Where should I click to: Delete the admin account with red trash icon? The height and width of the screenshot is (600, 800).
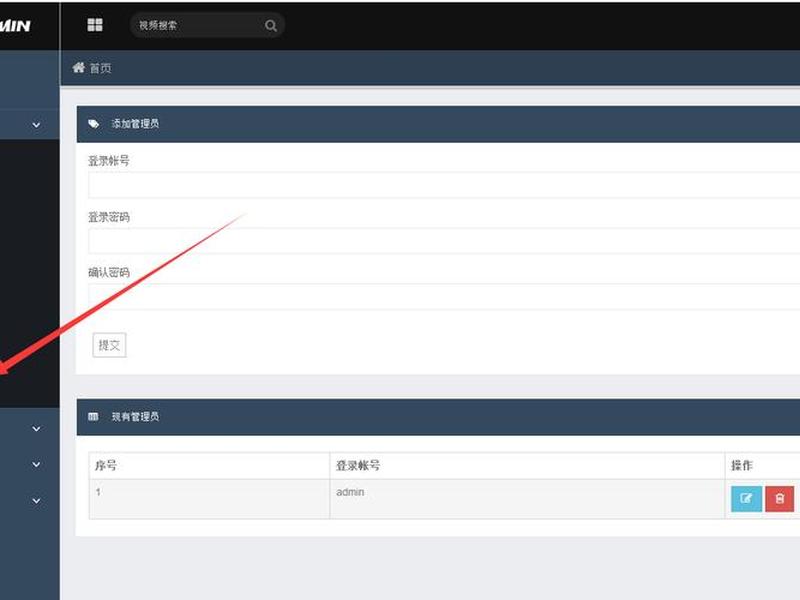coord(780,498)
